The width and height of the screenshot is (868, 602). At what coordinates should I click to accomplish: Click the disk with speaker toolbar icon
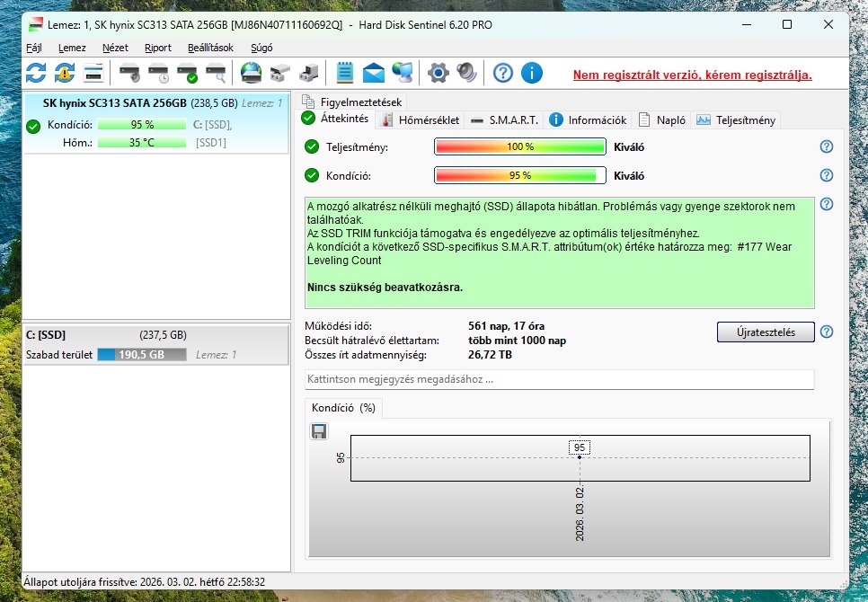coord(130,73)
